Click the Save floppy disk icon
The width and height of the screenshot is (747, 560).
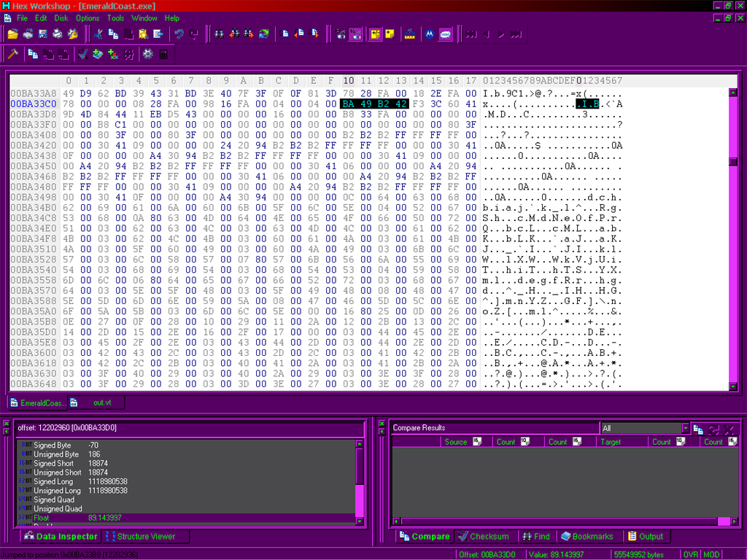(43, 34)
